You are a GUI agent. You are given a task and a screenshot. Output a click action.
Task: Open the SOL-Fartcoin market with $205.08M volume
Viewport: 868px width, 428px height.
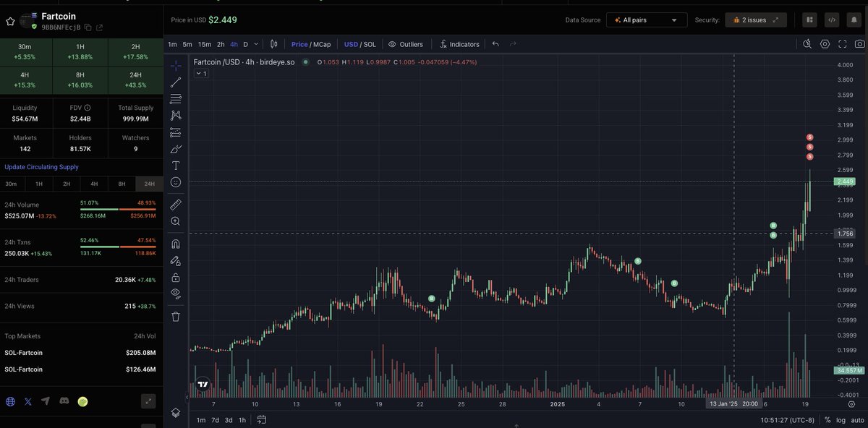[81, 353]
